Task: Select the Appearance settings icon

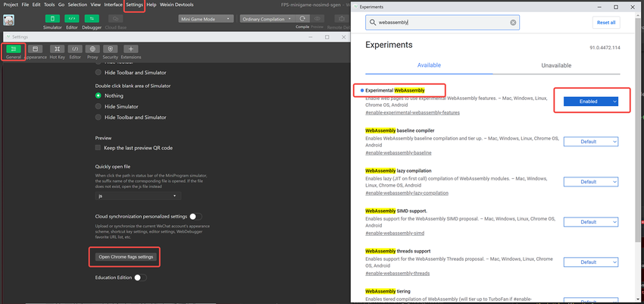Action: click(36, 49)
